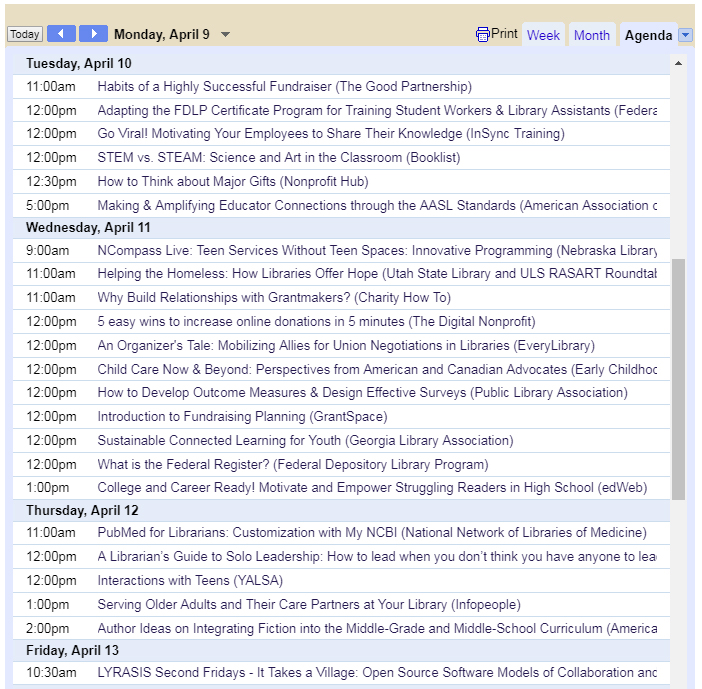The image size is (702, 689).
Task: Click the 2:00pm time on Thursday
Action: (x=47, y=629)
